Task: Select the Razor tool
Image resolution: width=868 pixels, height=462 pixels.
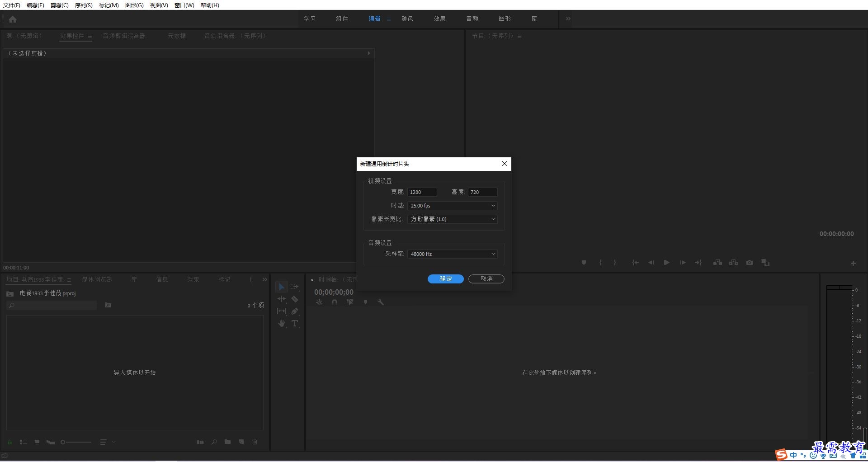Action: coord(295,299)
